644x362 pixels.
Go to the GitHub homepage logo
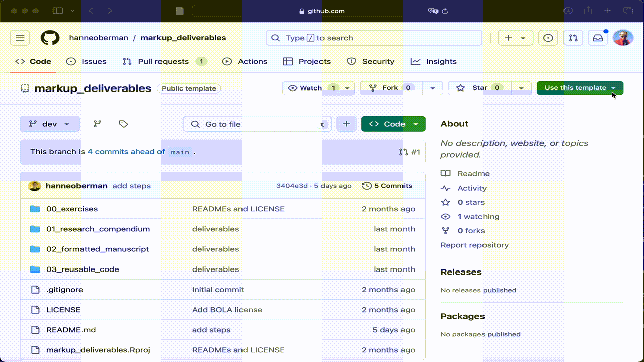50,38
